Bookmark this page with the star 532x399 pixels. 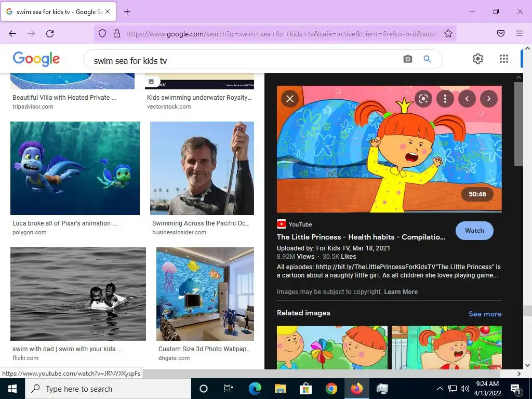[448, 34]
